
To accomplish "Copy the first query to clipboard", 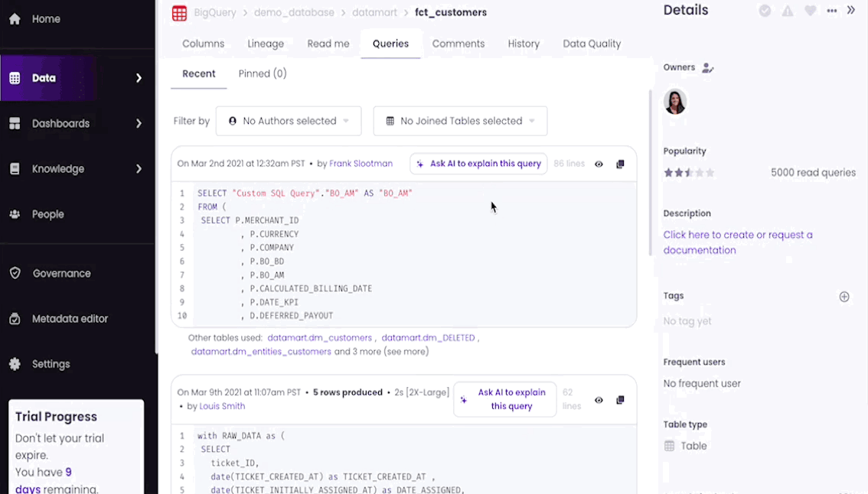I will 620,164.
